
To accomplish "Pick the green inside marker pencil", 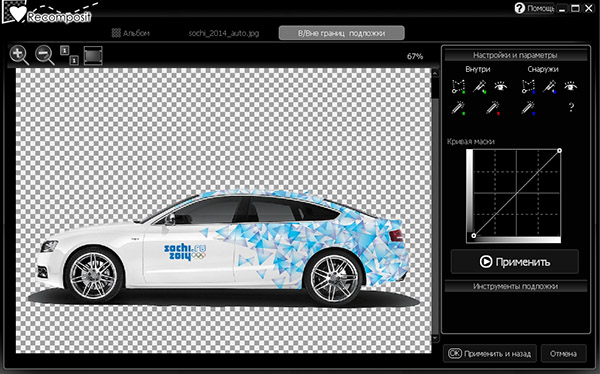I will 458,108.
